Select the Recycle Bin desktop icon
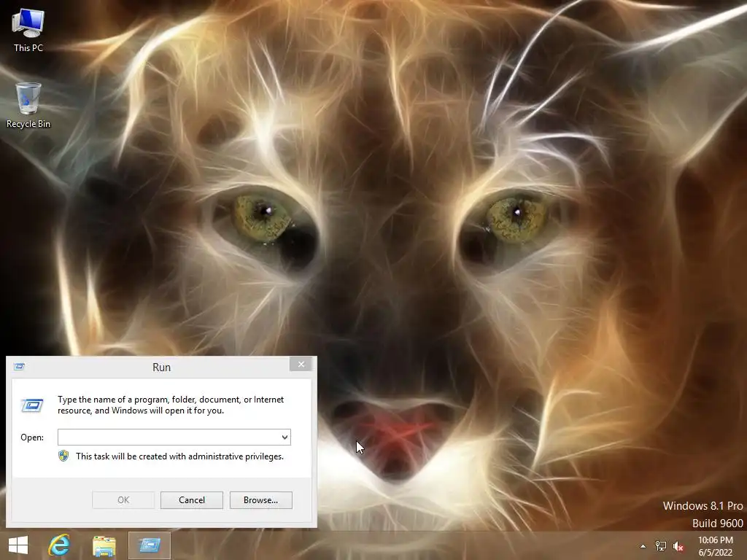The image size is (747, 560). pos(28,105)
